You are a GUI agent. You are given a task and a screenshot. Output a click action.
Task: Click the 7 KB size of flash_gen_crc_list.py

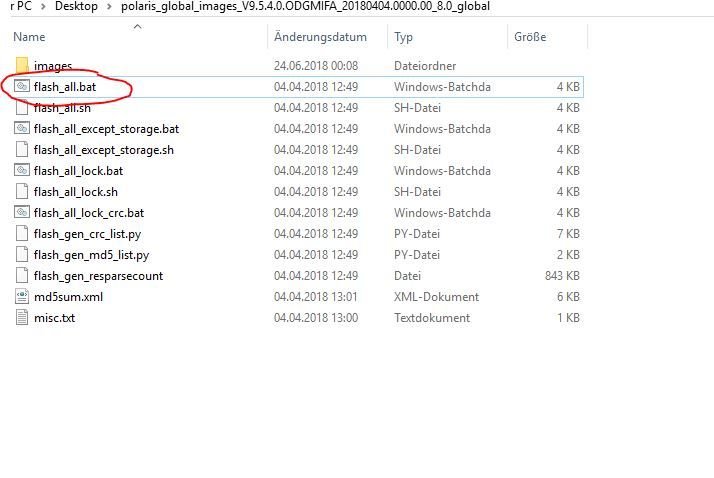tap(568, 234)
